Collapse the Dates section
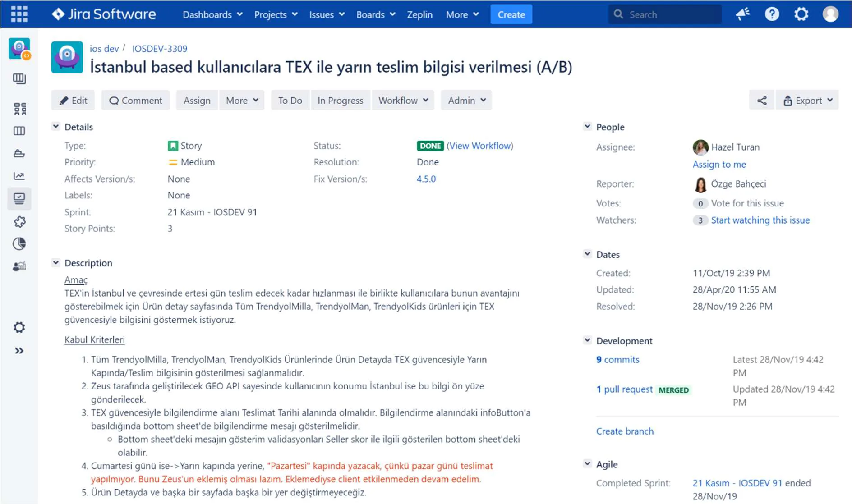The height and width of the screenshot is (504, 852). pyautogui.click(x=587, y=254)
